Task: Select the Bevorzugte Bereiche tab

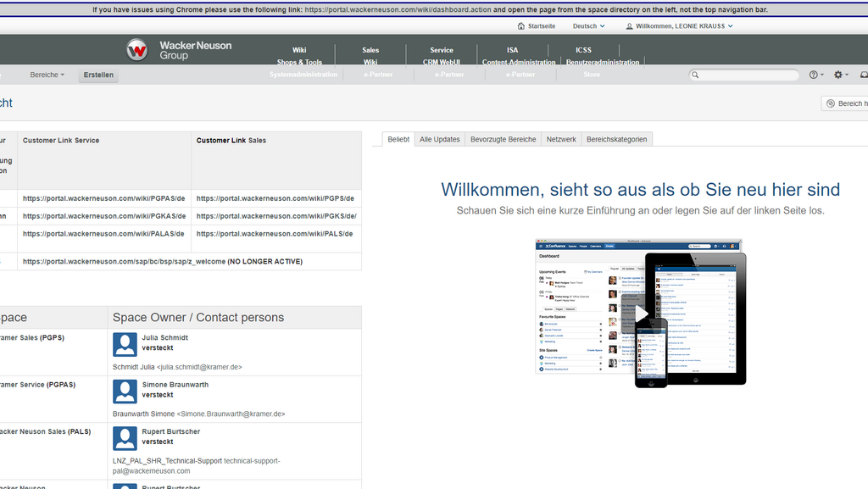Action: [x=503, y=139]
